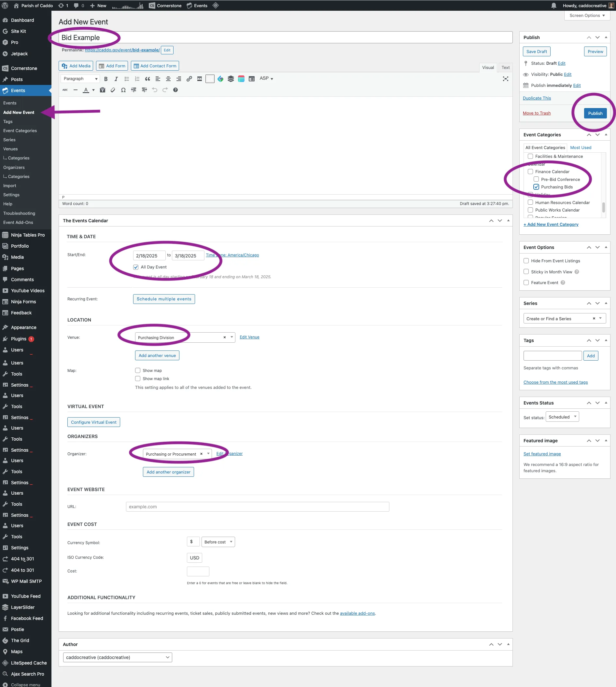Uncheck the All Day Event checkbox
616x687 pixels.
click(x=136, y=267)
